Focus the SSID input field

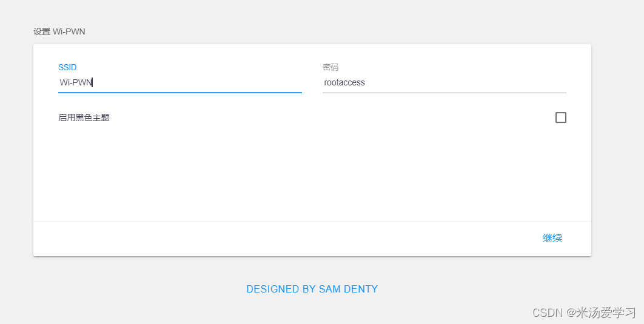(180, 82)
